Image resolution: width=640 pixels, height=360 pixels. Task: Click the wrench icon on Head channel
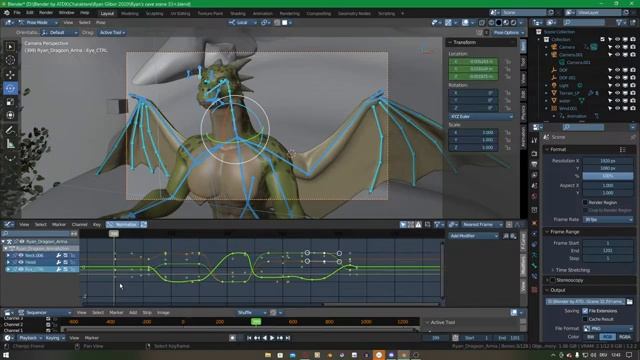59,262
